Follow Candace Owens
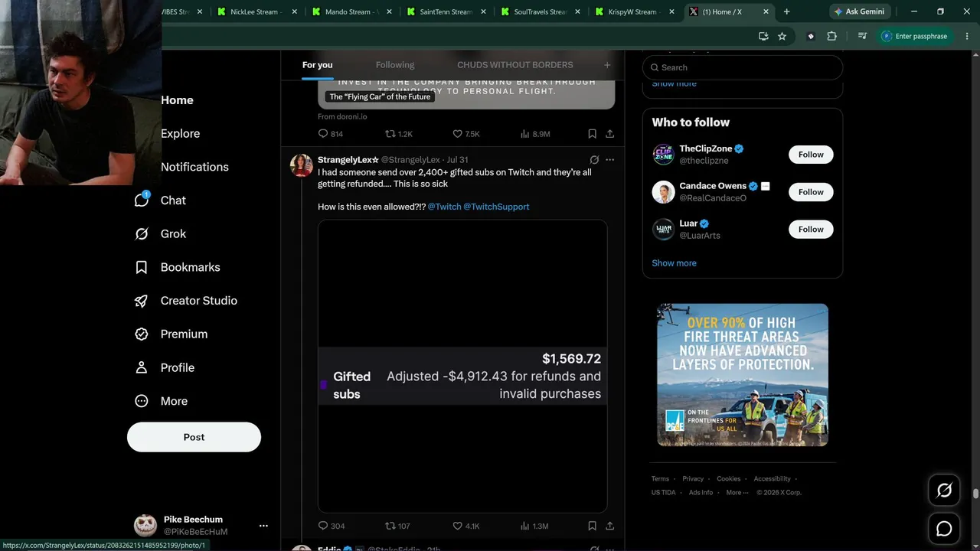Viewport: 980px width, 551px height. tap(811, 192)
